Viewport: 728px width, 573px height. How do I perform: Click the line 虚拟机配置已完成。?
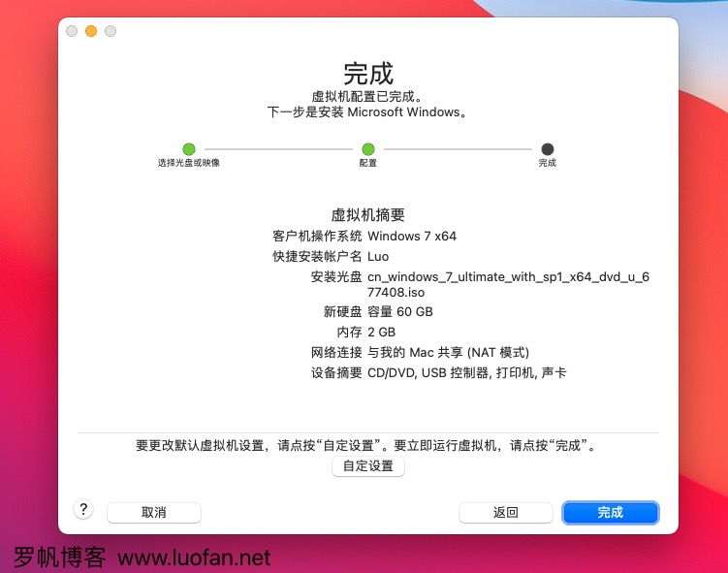click(367, 97)
